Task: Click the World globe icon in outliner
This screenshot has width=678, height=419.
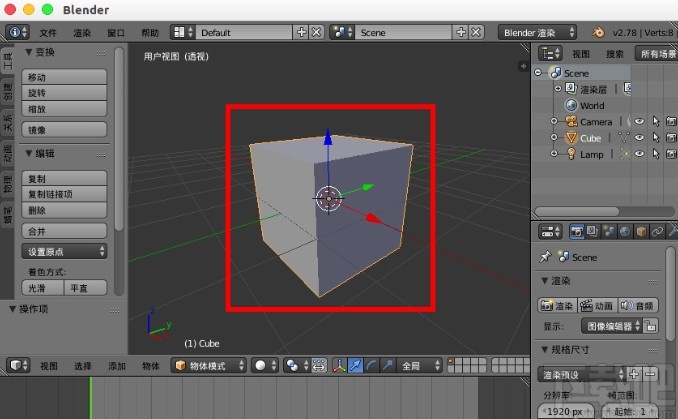Action: (x=572, y=105)
